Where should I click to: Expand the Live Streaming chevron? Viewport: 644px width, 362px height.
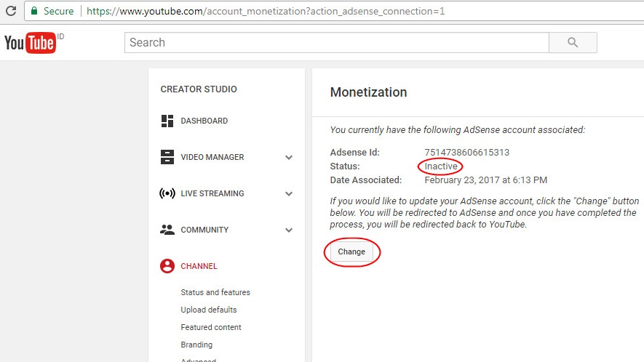[289, 194]
